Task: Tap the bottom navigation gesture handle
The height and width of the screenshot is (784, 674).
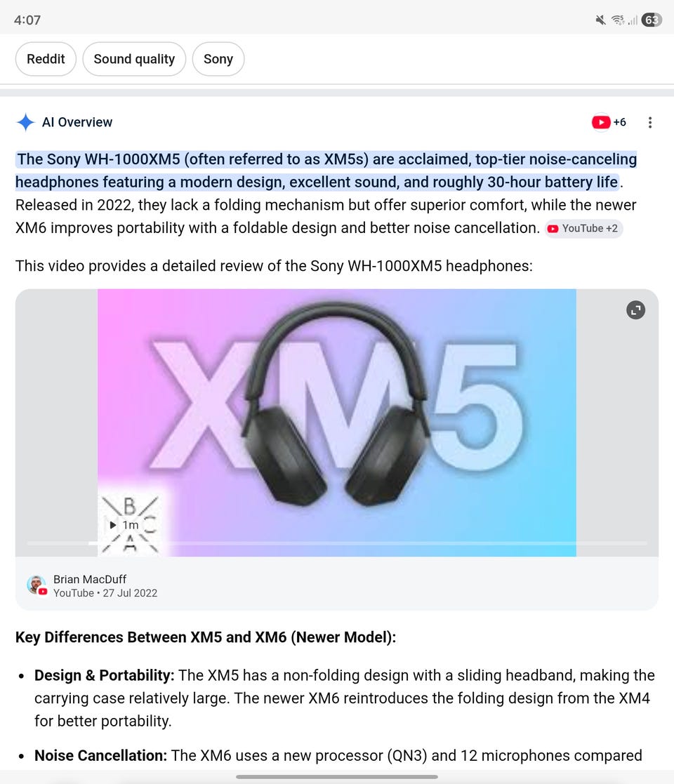Action: point(337,777)
